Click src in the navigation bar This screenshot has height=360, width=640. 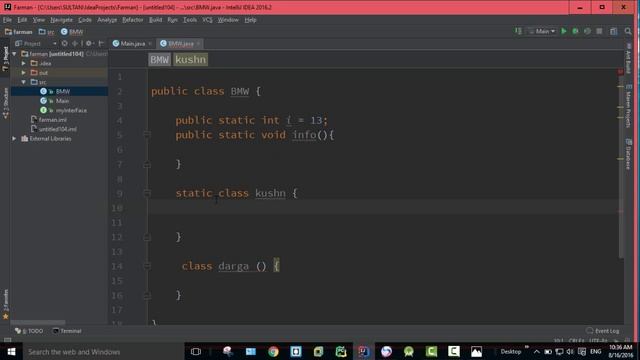click(x=46, y=31)
